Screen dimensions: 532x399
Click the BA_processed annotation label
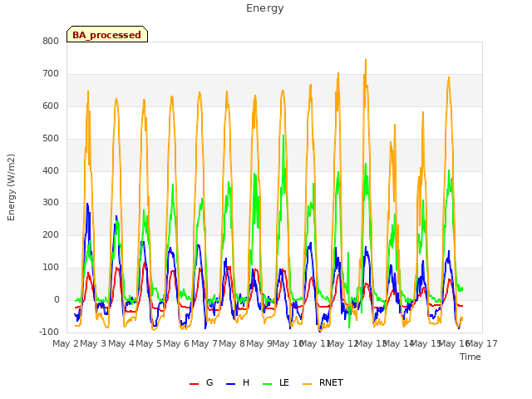[107, 34]
